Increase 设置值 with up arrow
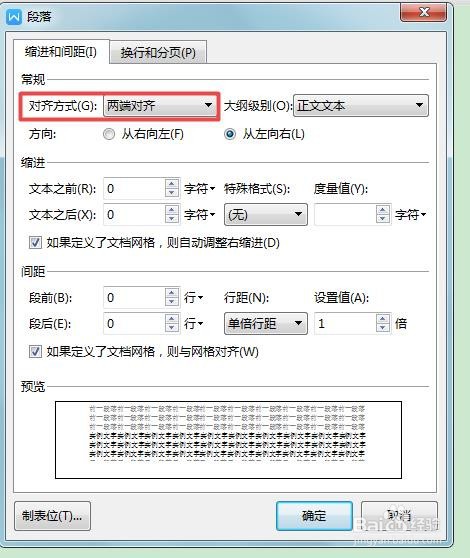 pos(382,319)
